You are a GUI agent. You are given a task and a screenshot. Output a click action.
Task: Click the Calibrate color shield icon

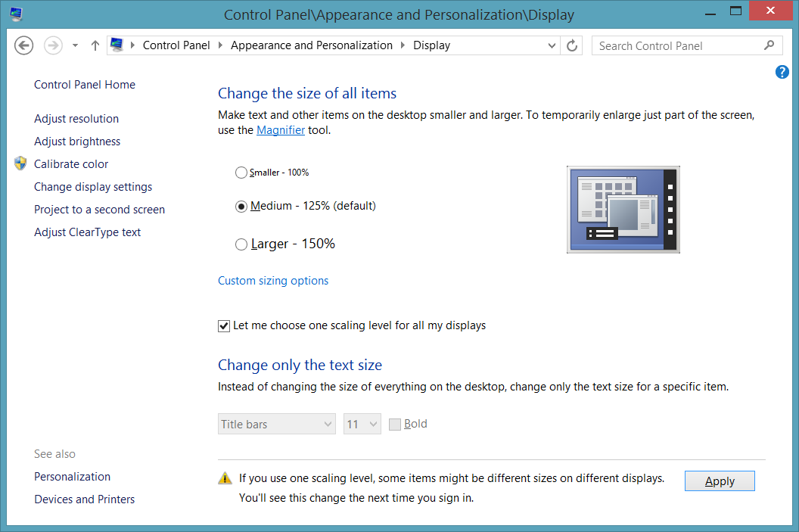(x=20, y=164)
